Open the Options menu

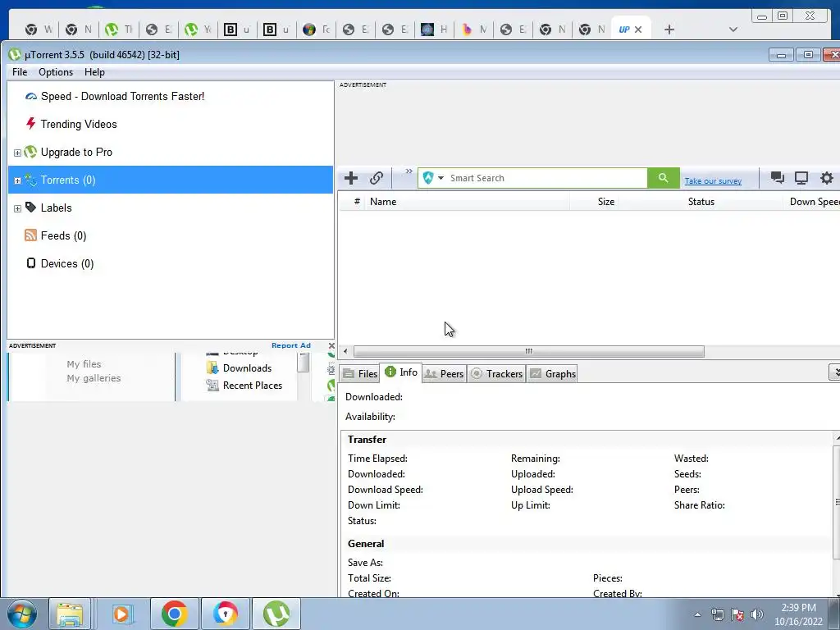56,72
